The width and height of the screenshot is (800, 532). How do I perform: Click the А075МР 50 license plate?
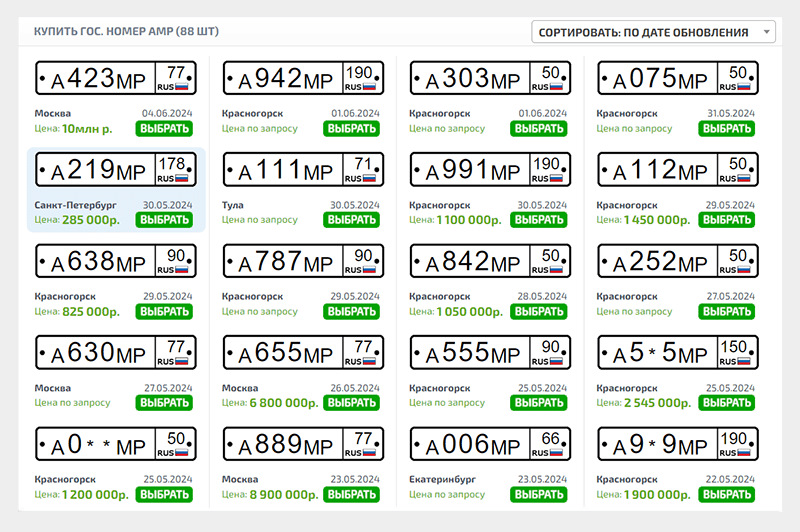tap(678, 78)
